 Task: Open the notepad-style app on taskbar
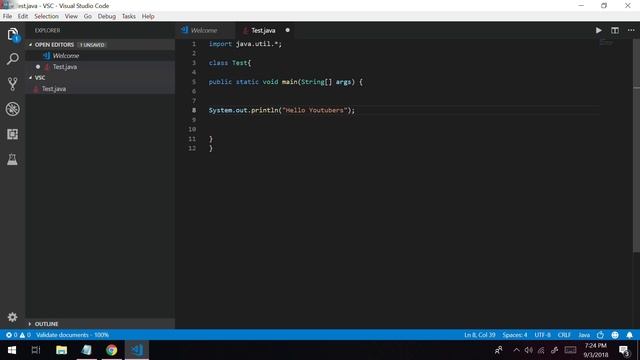(87, 350)
